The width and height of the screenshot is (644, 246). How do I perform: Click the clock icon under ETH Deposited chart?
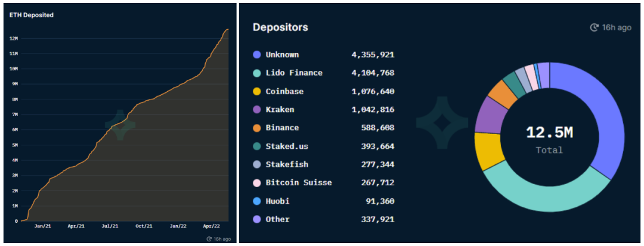click(209, 239)
